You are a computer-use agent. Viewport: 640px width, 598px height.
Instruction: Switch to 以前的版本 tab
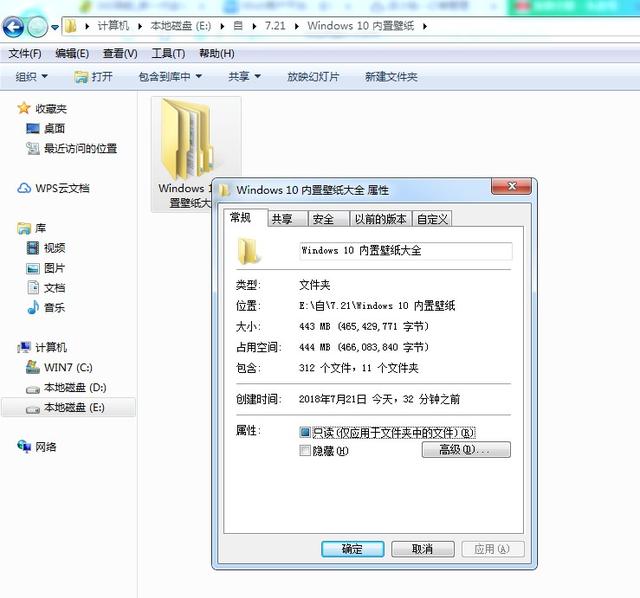point(380,219)
